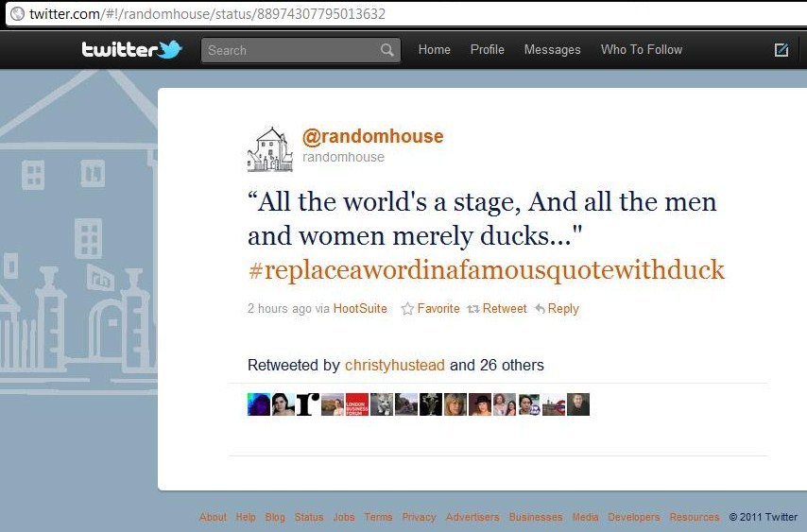
Task: Open the Profile menu item
Action: click(x=488, y=49)
